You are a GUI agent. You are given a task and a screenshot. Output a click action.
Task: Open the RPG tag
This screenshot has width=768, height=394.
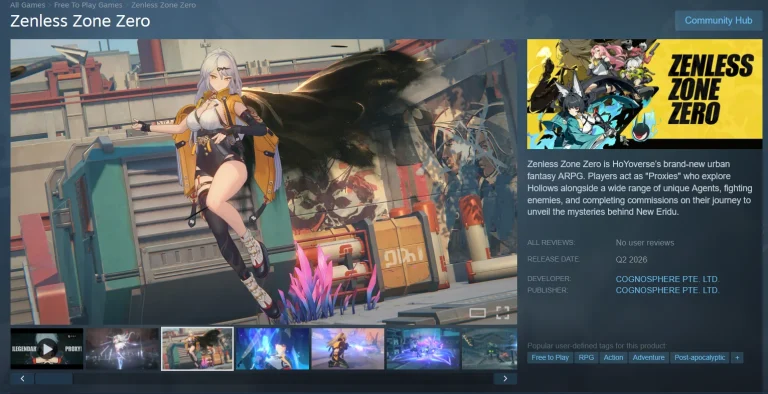pos(586,357)
